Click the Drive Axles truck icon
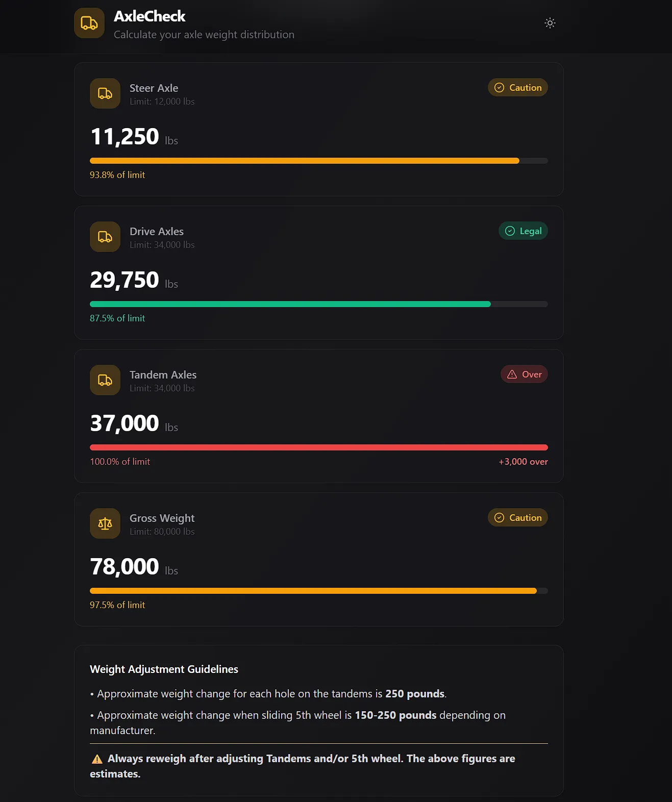Screen dimensions: 672x802 pos(105,237)
